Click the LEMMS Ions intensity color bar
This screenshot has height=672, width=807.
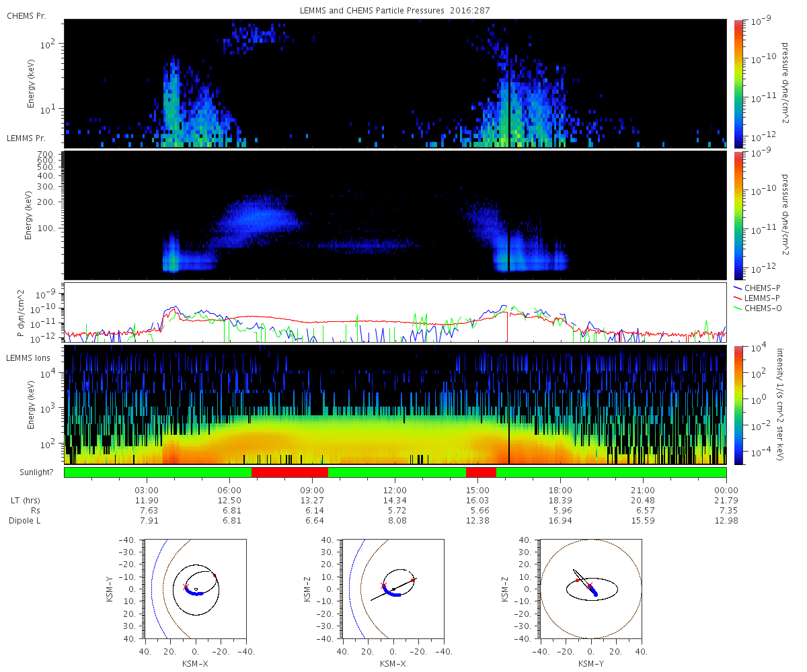(738, 405)
